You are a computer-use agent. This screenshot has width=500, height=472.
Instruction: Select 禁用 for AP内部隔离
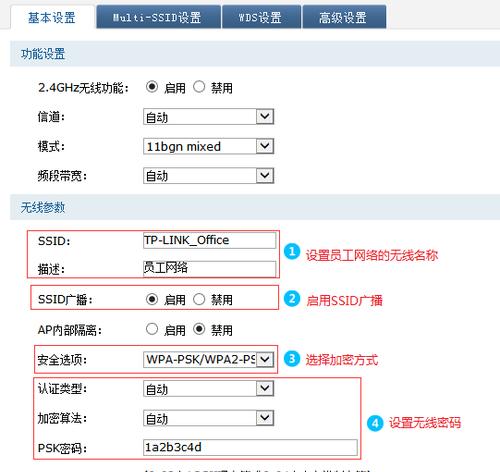(x=199, y=329)
